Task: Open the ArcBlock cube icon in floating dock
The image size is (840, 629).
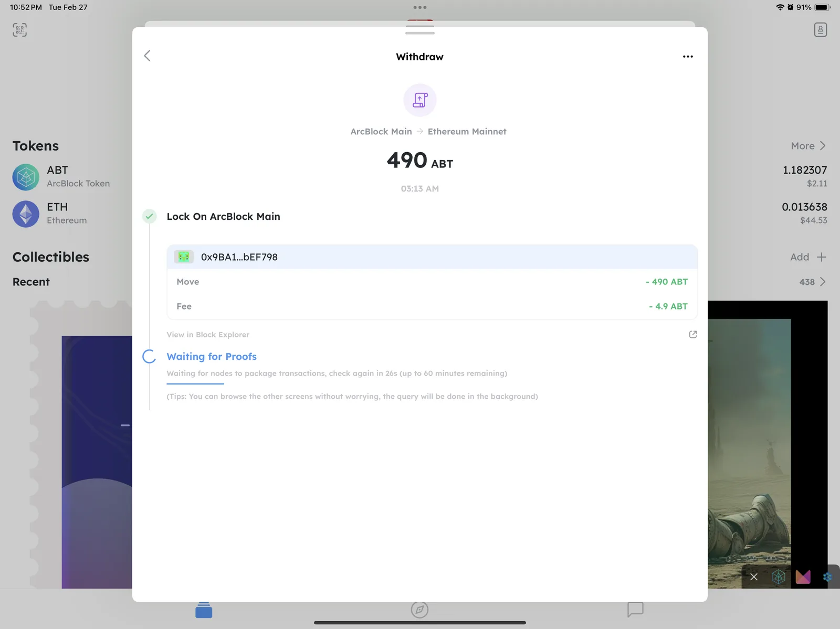Action: tap(779, 577)
